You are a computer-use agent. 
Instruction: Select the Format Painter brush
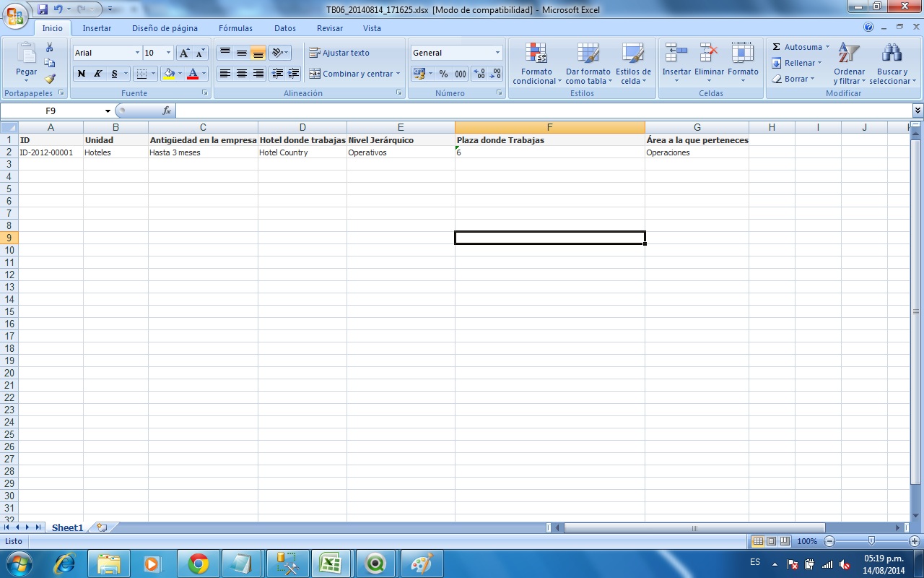click(50, 79)
